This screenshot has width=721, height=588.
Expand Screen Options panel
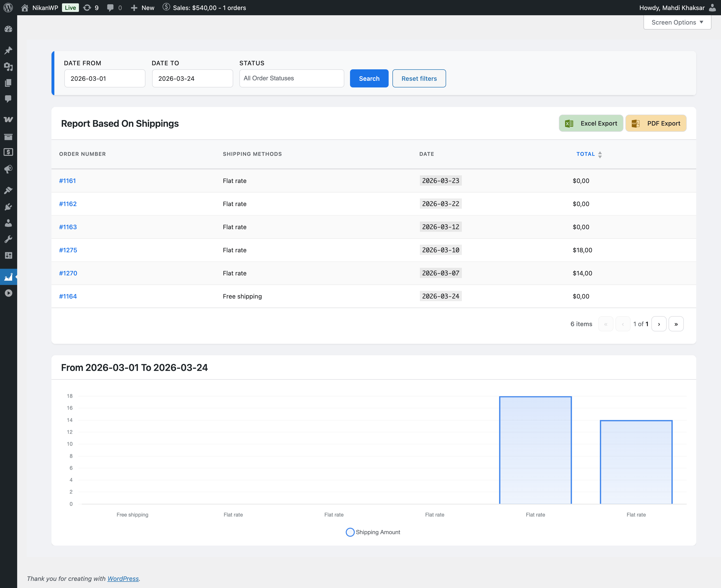tap(677, 22)
